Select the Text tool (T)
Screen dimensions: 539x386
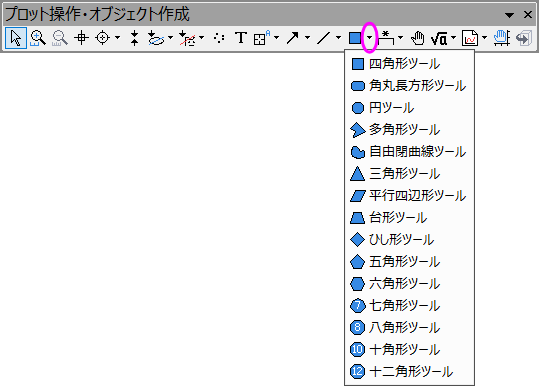click(241, 38)
